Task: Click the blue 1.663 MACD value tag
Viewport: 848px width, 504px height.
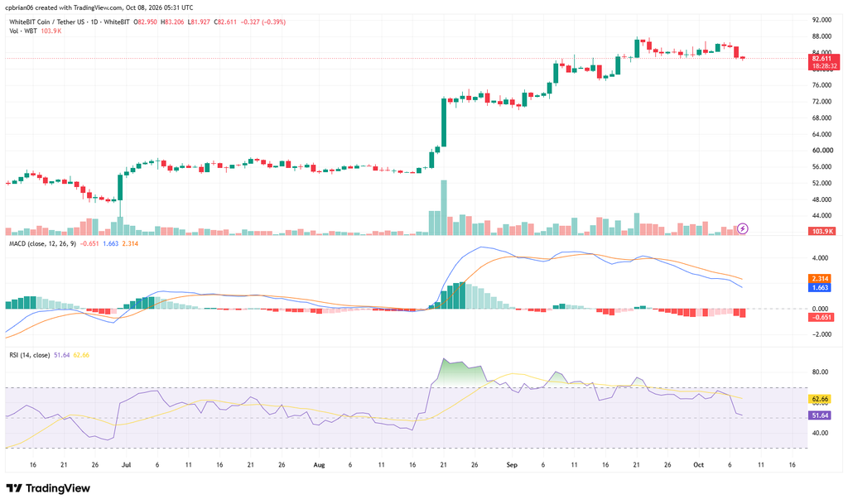Action: coord(819,287)
